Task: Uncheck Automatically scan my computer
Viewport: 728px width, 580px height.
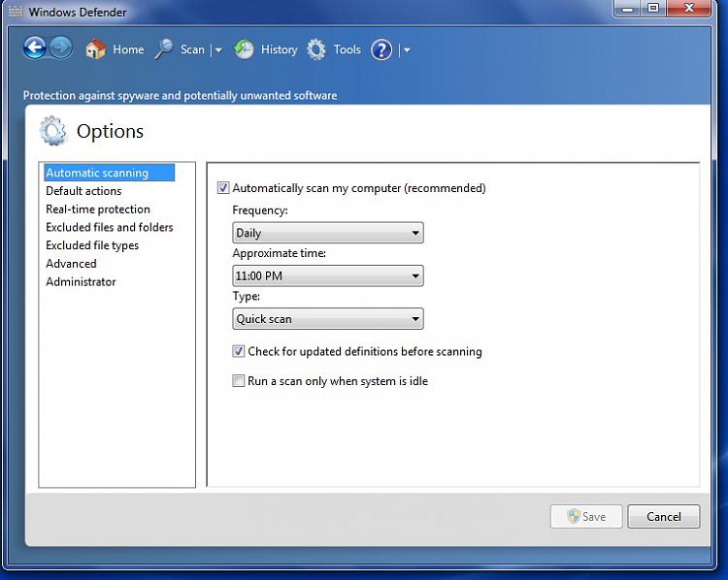Action: (223, 188)
